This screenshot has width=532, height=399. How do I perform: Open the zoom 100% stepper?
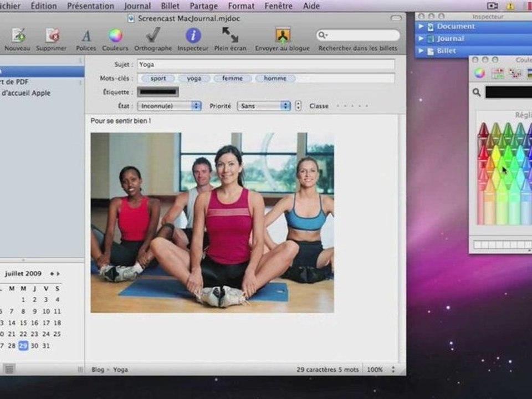click(x=393, y=369)
